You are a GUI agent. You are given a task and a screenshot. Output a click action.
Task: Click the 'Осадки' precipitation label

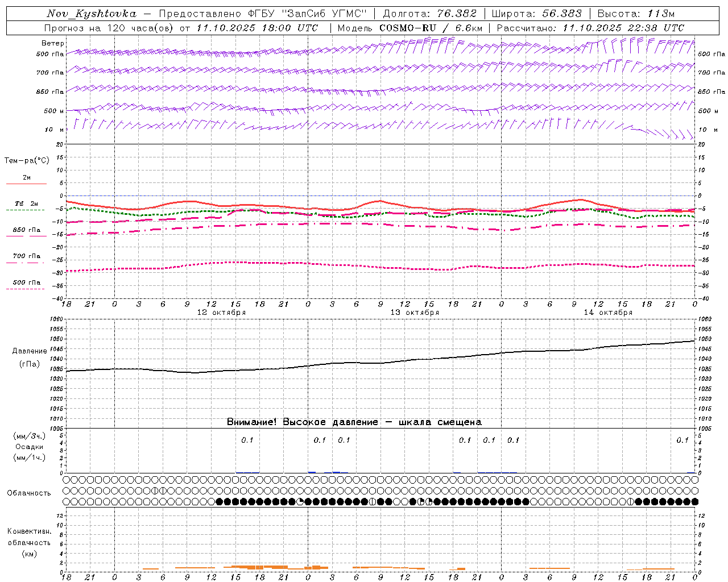click(29, 447)
